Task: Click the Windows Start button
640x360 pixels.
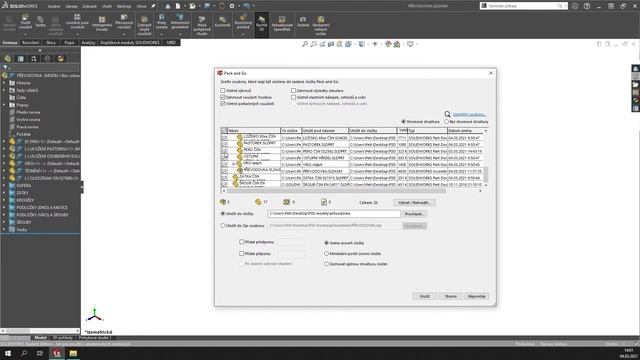Action: pyautogui.click(x=8, y=353)
